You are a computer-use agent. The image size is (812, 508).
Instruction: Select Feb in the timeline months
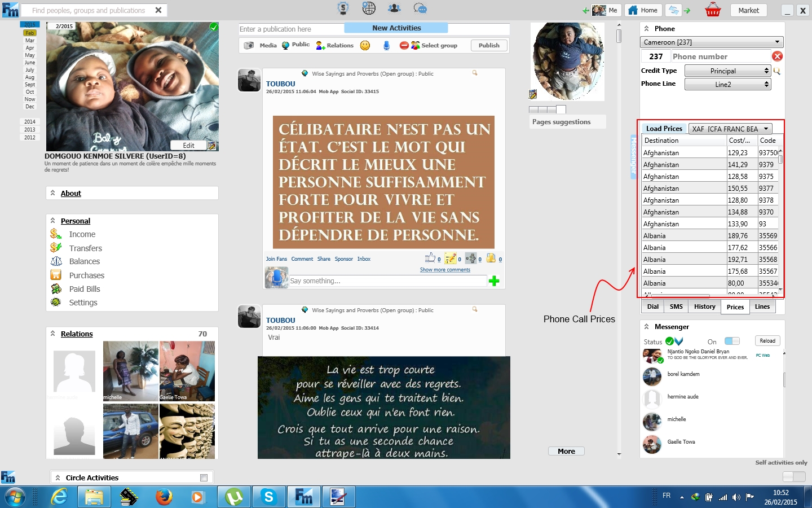tap(30, 33)
